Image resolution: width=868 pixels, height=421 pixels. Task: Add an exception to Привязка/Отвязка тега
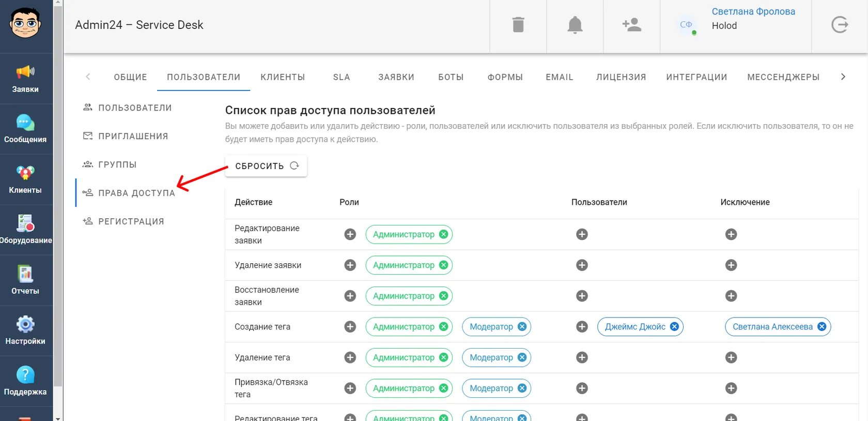(x=731, y=388)
